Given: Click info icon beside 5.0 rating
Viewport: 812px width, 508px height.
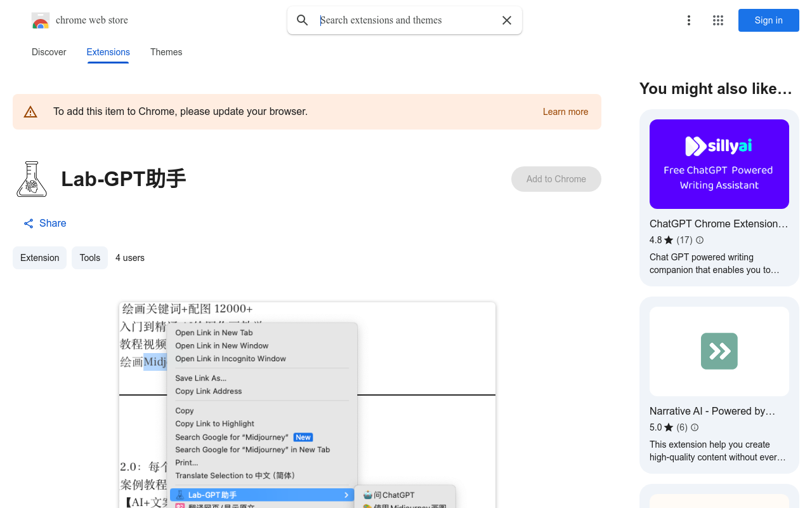Looking at the screenshot, I should (695, 427).
